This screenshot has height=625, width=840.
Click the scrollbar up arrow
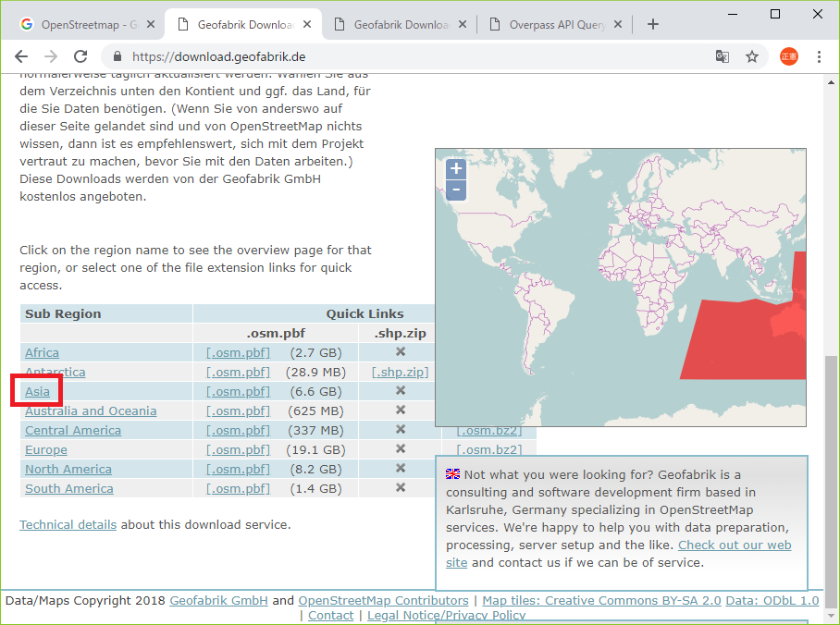click(x=831, y=82)
